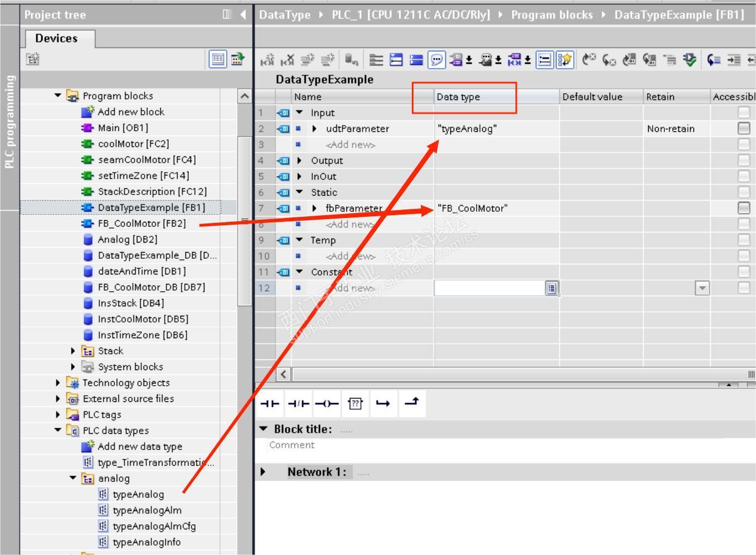Toggle the Accessible checkbox on the Input row
Viewport: 756px width, 555px height.
[744, 112]
